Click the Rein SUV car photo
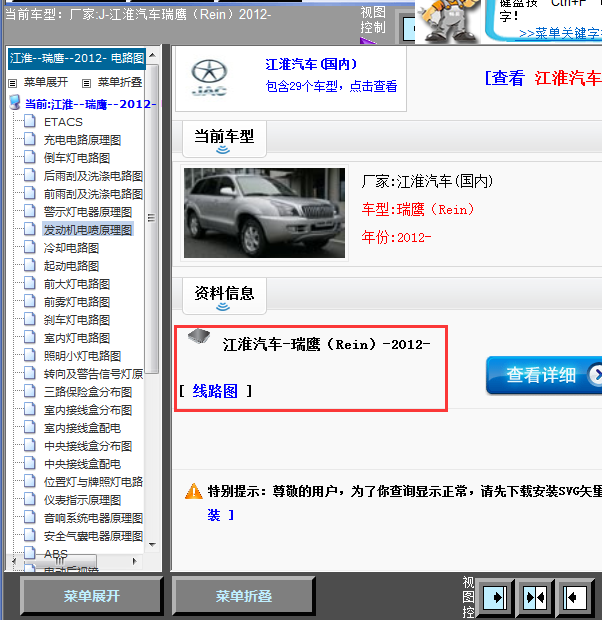The width and height of the screenshot is (602, 620). pyautogui.click(x=264, y=213)
